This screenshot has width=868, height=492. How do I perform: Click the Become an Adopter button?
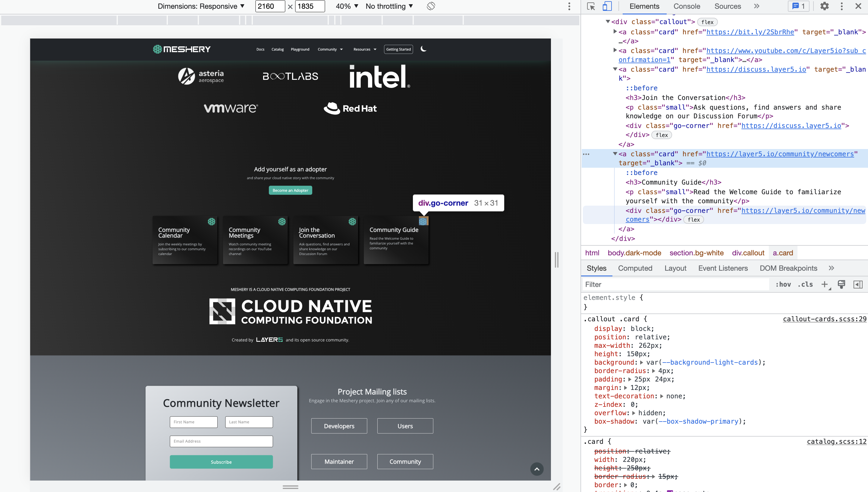click(290, 190)
